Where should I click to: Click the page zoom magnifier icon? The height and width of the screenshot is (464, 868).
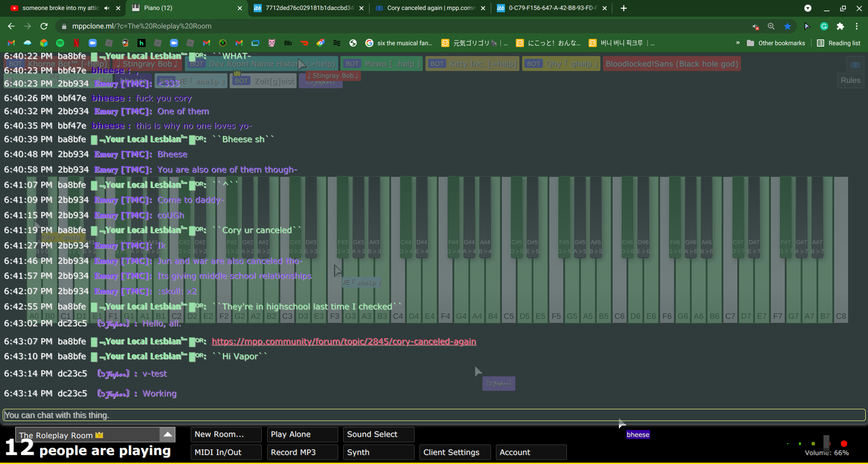(771, 26)
